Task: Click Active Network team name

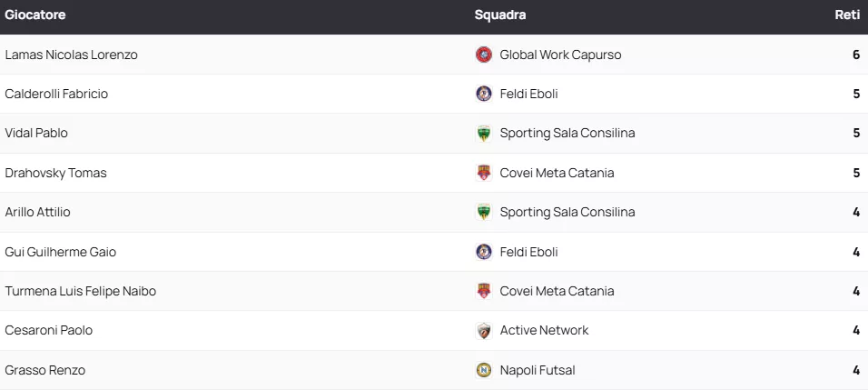Action: pos(544,330)
